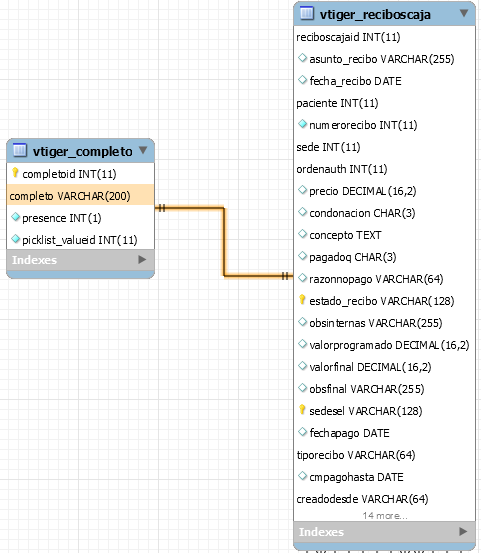
Task: Collapse the vtiger_completo table with header arrow
Action: (x=143, y=151)
